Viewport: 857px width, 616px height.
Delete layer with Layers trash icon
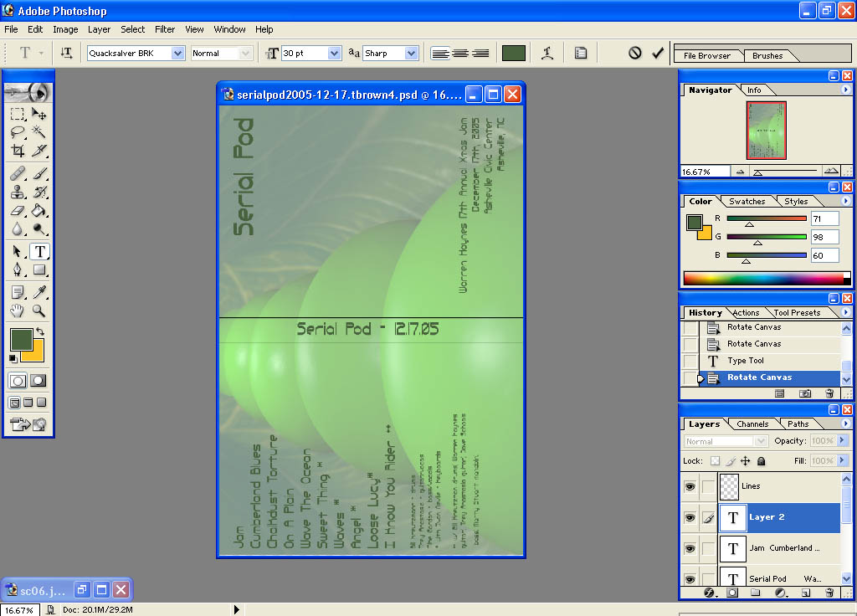click(x=829, y=593)
